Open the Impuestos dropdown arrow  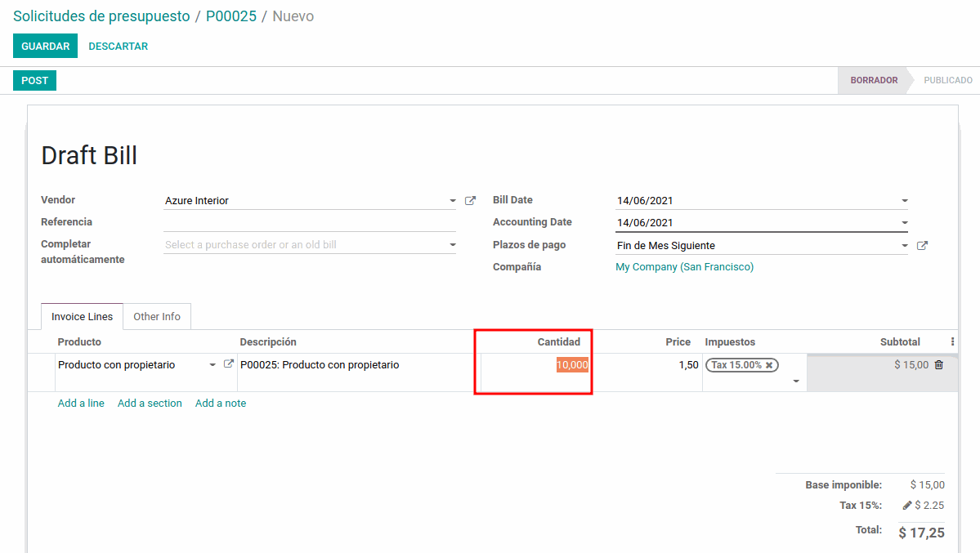point(796,381)
